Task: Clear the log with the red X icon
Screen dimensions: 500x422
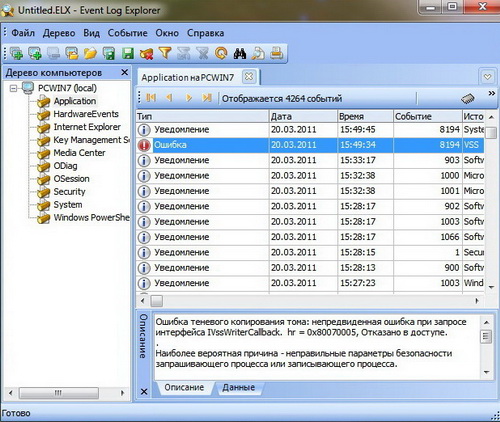Action: point(146,53)
